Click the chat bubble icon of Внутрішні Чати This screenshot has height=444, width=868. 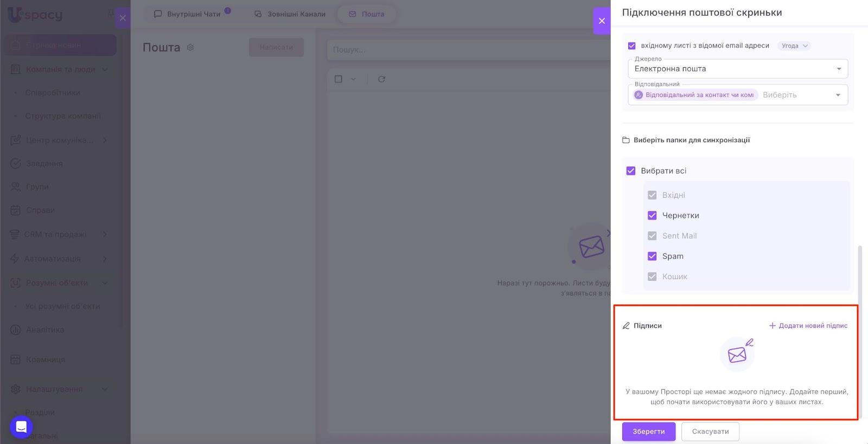[158, 14]
